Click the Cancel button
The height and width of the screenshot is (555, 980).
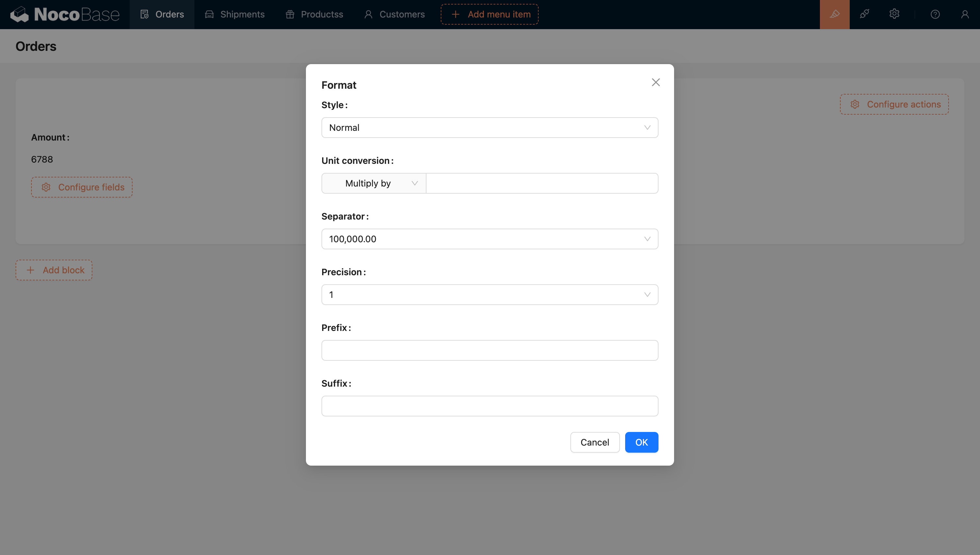coord(594,442)
